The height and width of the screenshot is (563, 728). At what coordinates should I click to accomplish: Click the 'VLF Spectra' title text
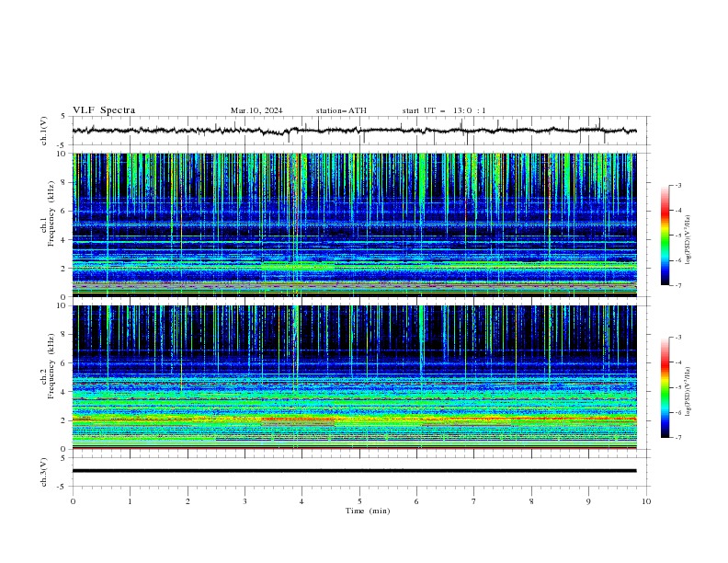click(104, 110)
